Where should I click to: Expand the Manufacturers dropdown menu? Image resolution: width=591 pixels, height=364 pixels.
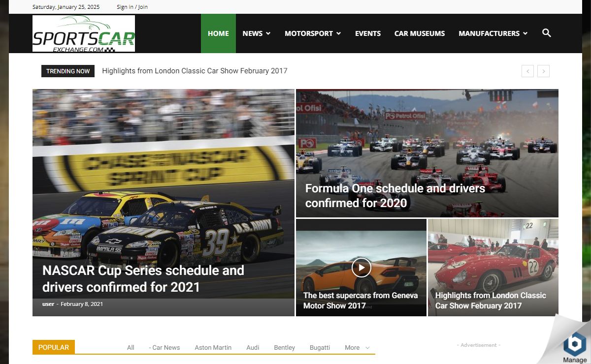coord(493,33)
